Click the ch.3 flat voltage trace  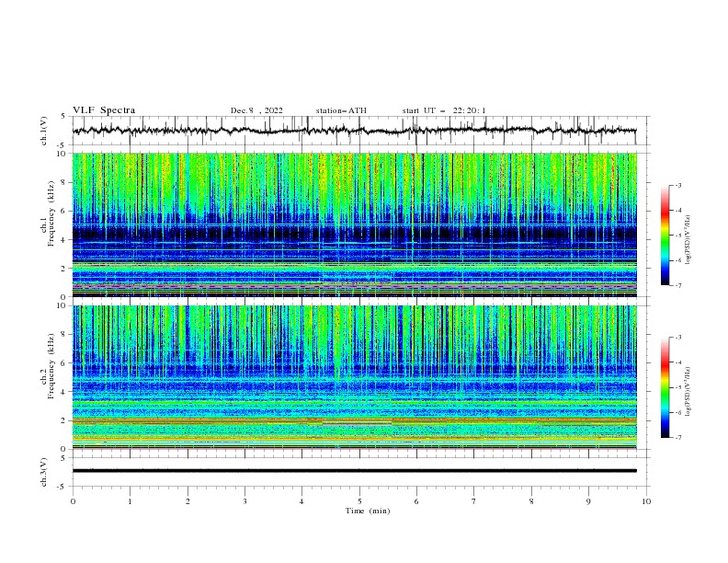355,471
